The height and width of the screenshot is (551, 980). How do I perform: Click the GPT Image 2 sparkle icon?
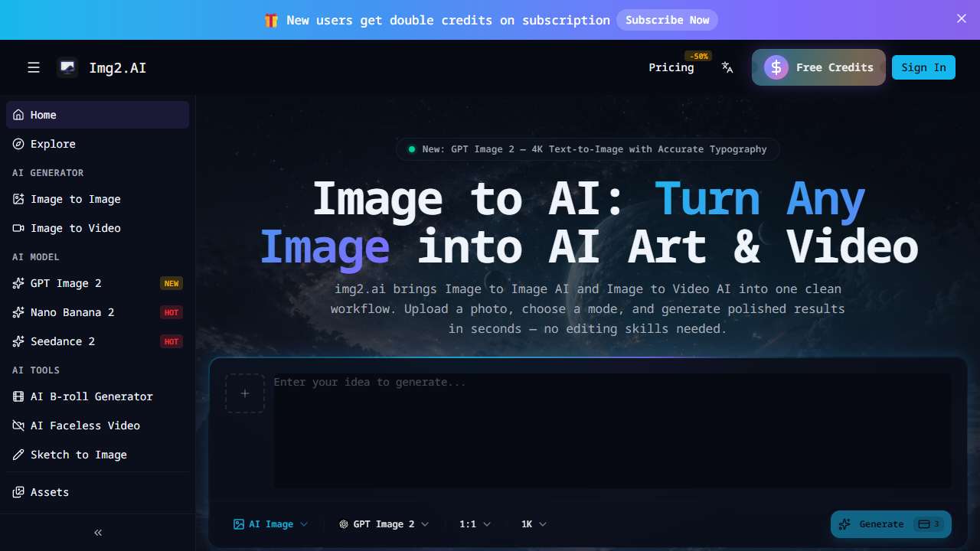point(18,283)
